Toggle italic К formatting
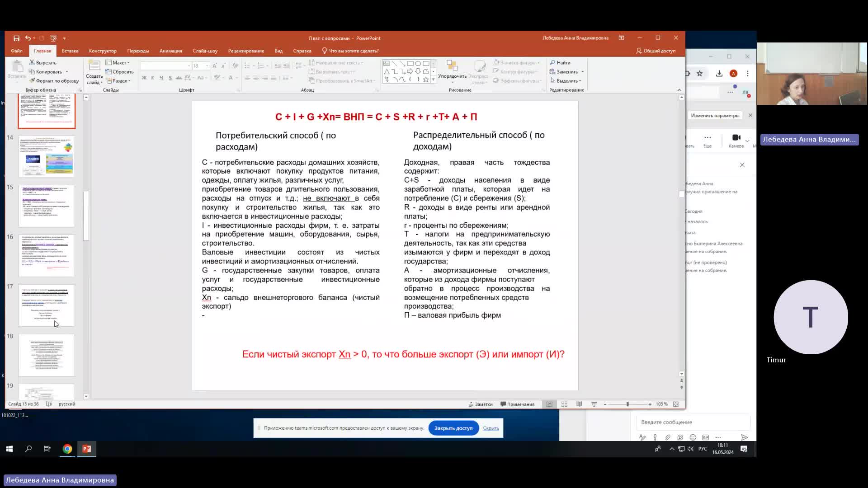868x488 pixels. pos(153,78)
